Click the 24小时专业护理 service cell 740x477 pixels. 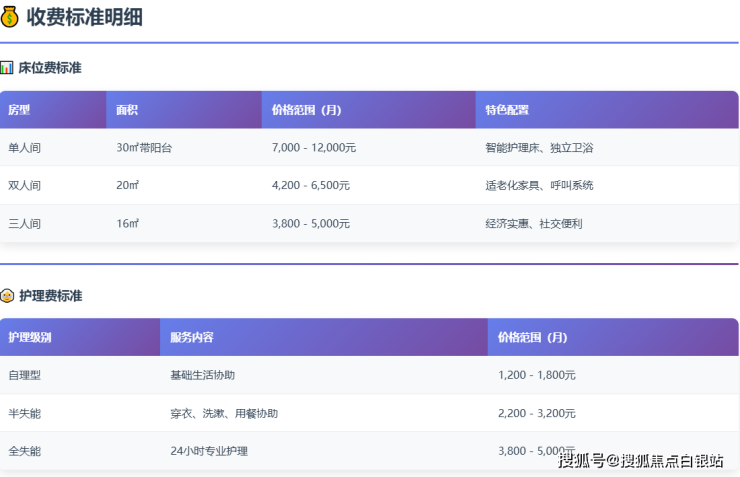pos(209,451)
